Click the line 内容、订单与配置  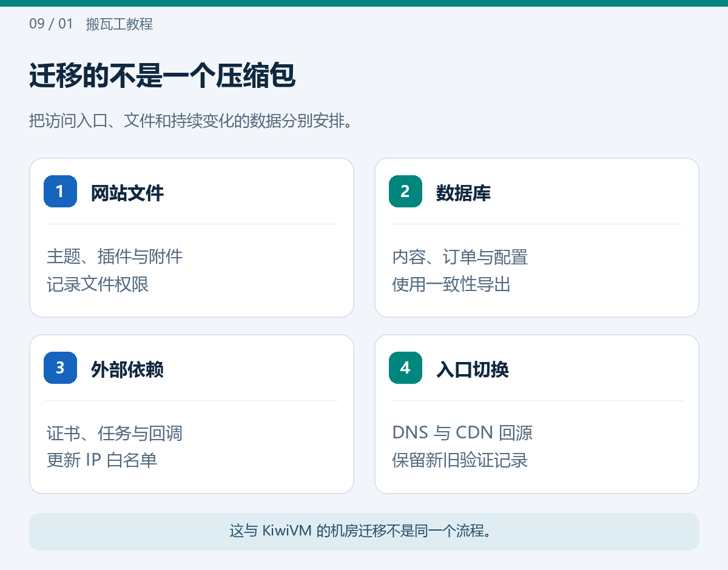460,256
